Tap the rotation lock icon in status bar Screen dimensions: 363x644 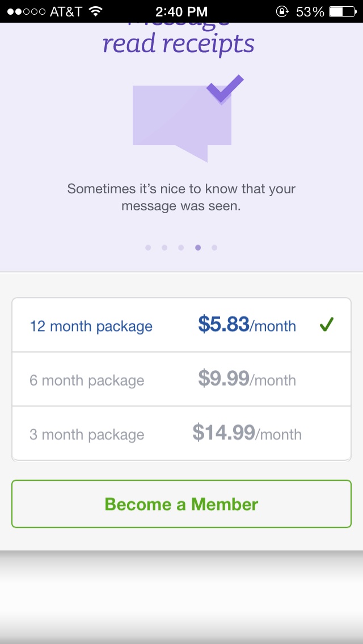click(282, 11)
